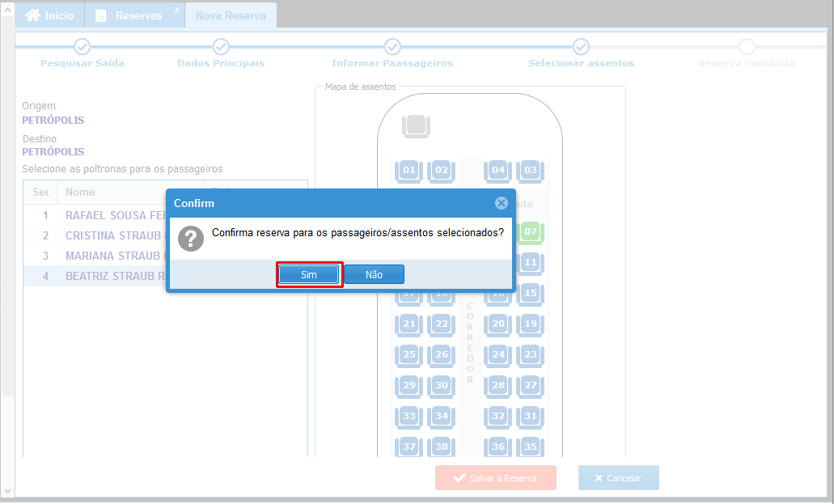
Task: Click the Seq column header
Action: coord(40,192)
